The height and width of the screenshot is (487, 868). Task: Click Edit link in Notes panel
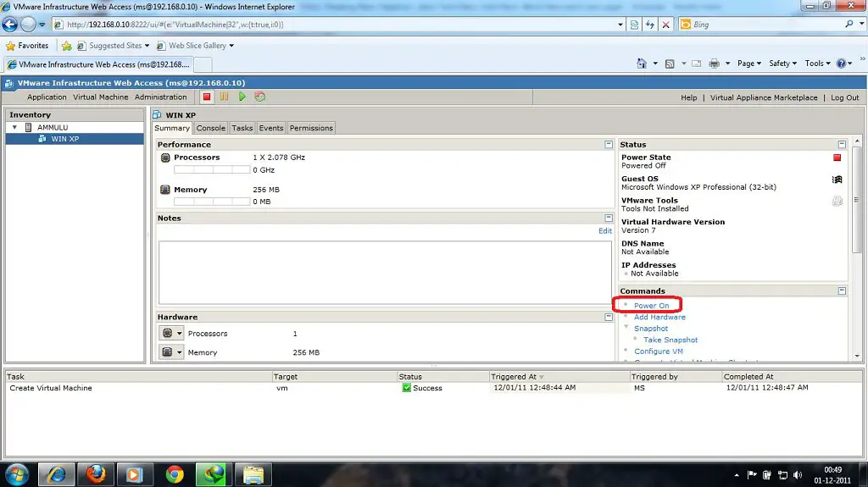pos(605,230)
